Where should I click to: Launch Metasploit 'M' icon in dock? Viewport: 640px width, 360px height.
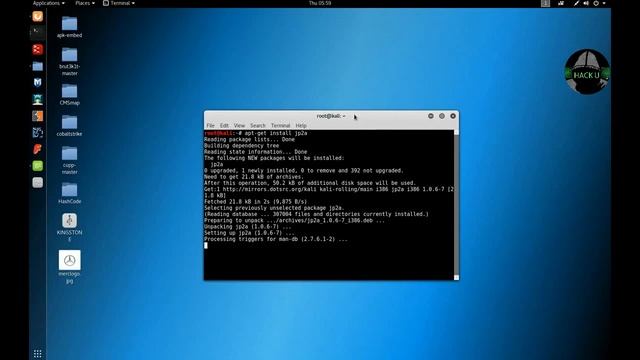coord(38,82)
